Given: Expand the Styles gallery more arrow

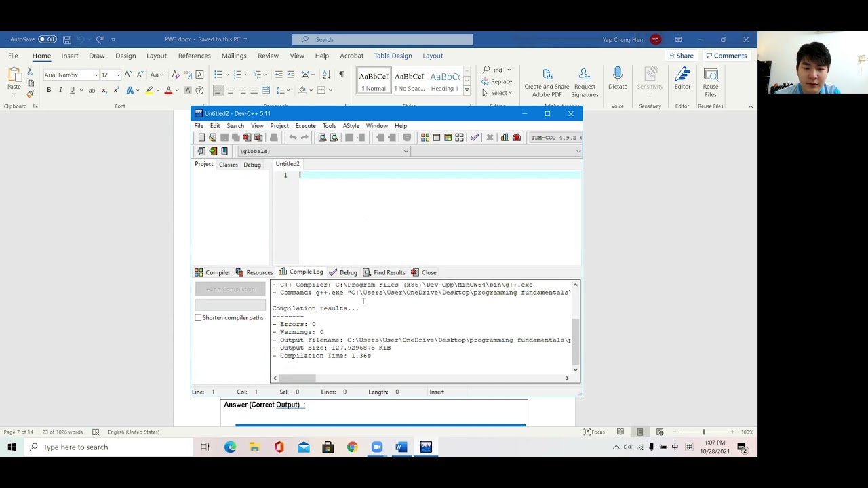Looking at the screenshot, I should (x=467, y=89).
